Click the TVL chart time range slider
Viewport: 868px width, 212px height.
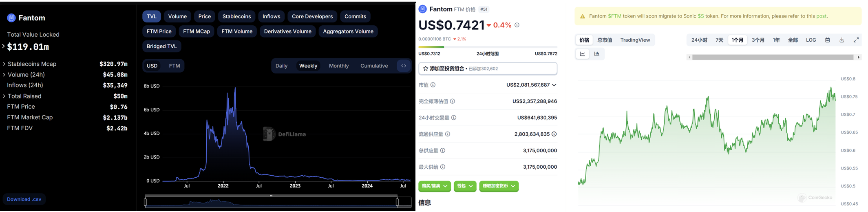pos(271,202)
